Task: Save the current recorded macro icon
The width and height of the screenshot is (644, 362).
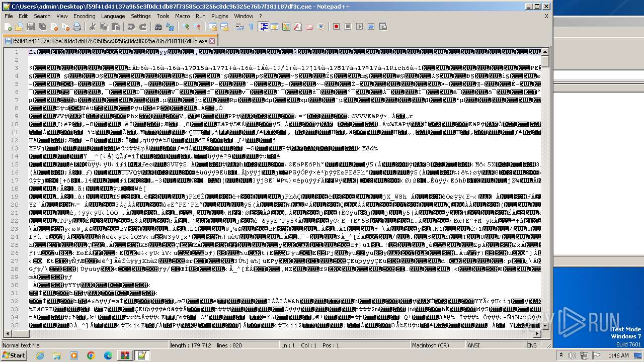Action: tap(382, 27)
